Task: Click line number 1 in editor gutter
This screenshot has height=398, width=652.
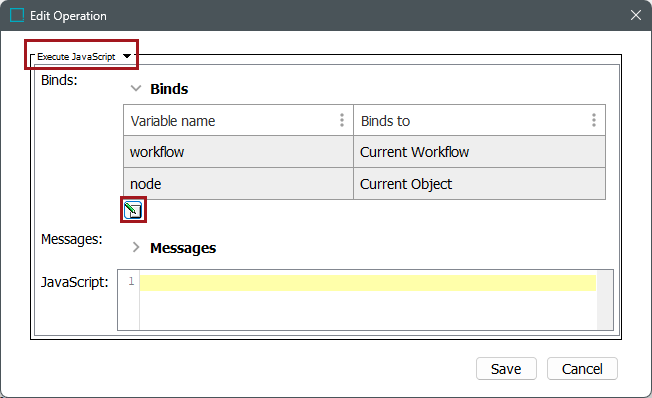Action: 131,282
